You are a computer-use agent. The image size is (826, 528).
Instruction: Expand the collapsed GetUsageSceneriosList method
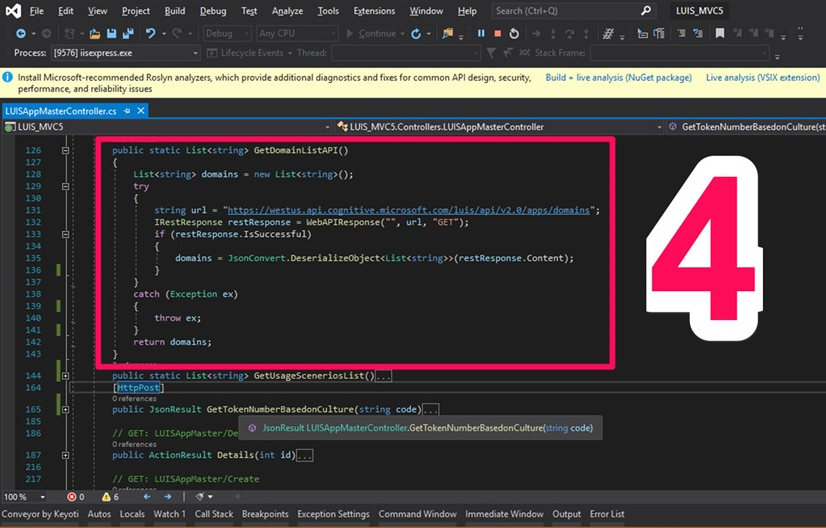pos(66,376)
